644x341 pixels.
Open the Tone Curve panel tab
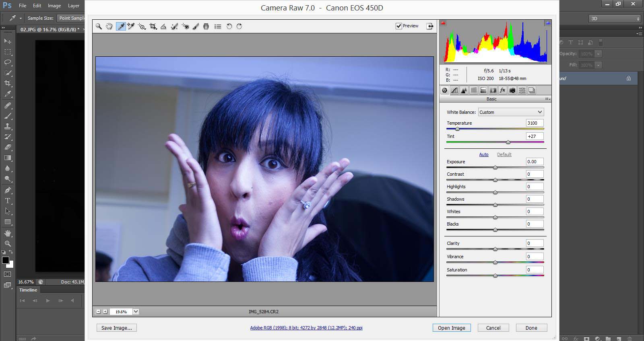coord(454,90)
